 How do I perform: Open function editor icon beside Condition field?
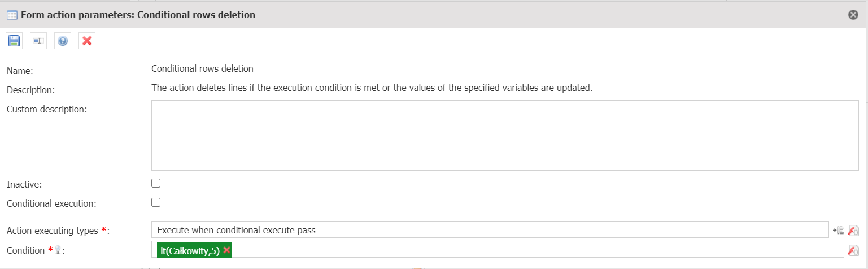tap(853, 250)
